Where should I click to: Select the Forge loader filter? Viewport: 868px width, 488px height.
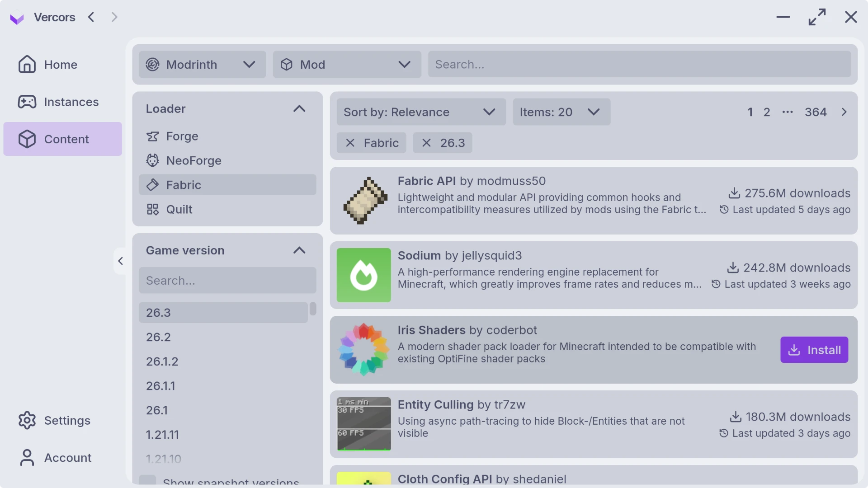click(227, 136)
